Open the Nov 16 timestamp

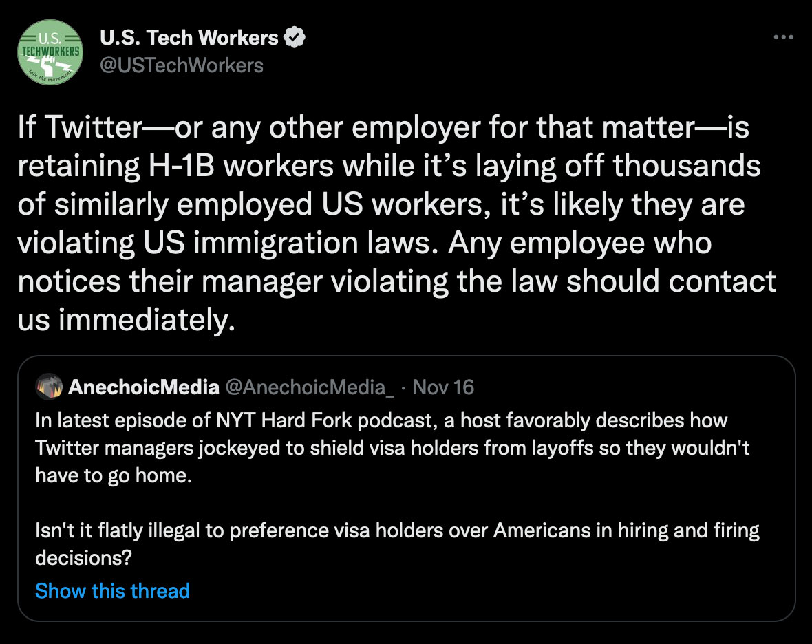[443, 387]
